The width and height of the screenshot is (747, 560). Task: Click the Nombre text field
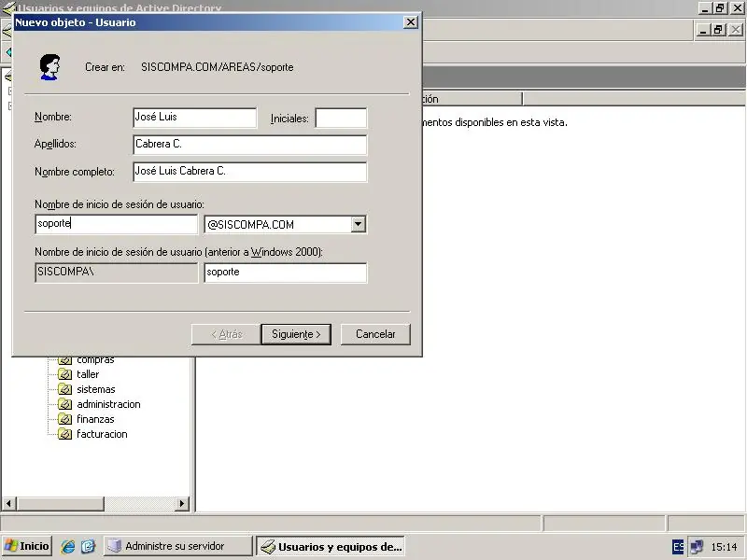point(195,118)
